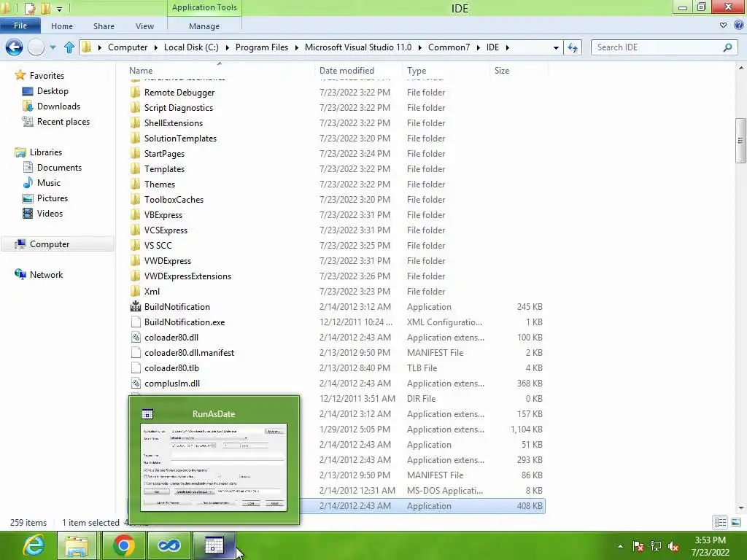The height and width of the screenshot is (560, 747).
Task: Select the StartPages folder
Action: (164, 154)
